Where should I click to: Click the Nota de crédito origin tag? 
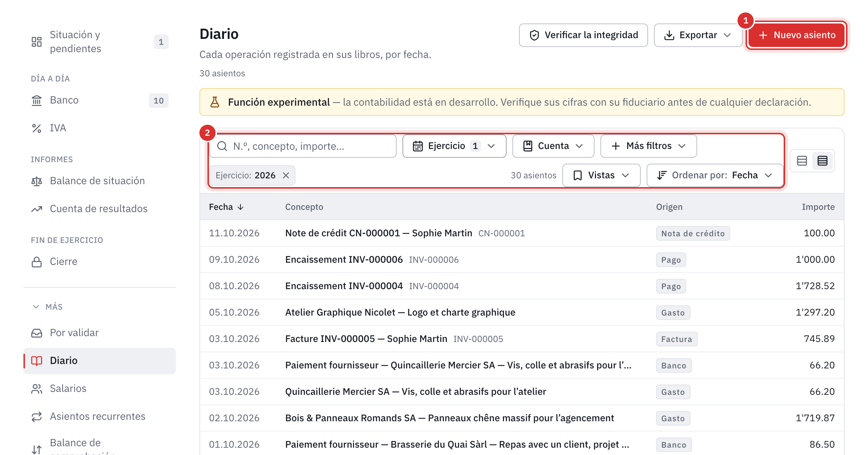[x=693, y=233]
